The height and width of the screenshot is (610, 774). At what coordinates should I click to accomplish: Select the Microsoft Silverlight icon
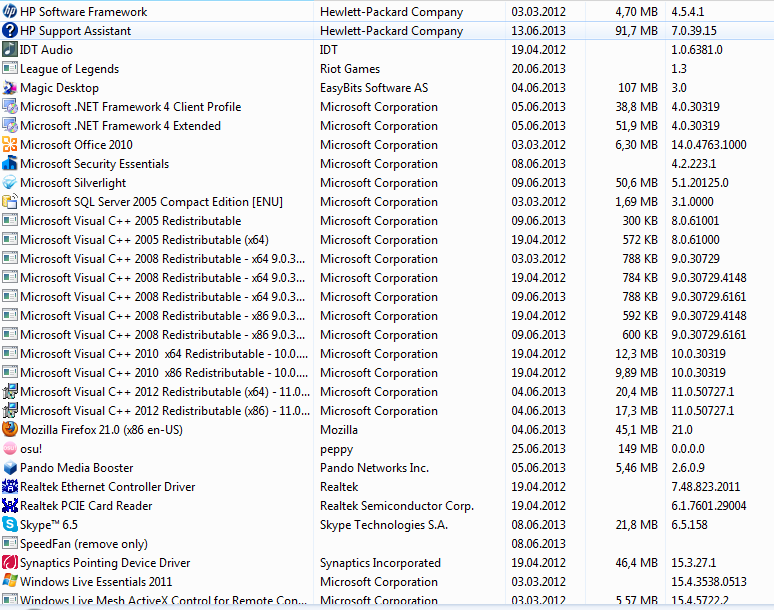(10, 183)
